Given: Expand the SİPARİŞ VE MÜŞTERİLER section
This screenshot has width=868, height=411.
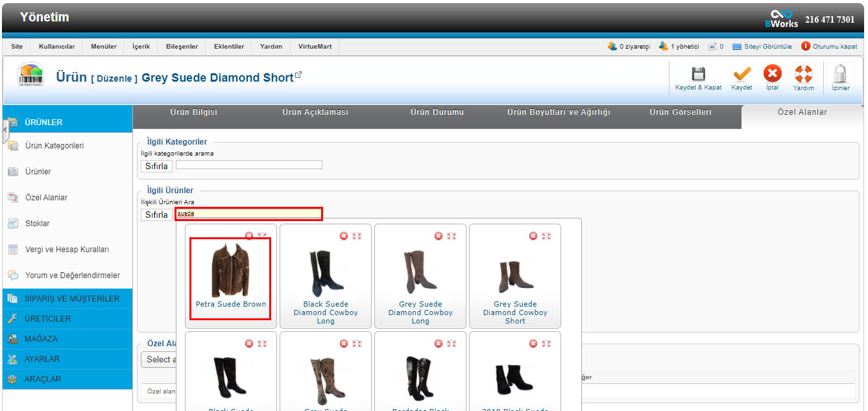Looking at the screenshot, I should point(67,299).
